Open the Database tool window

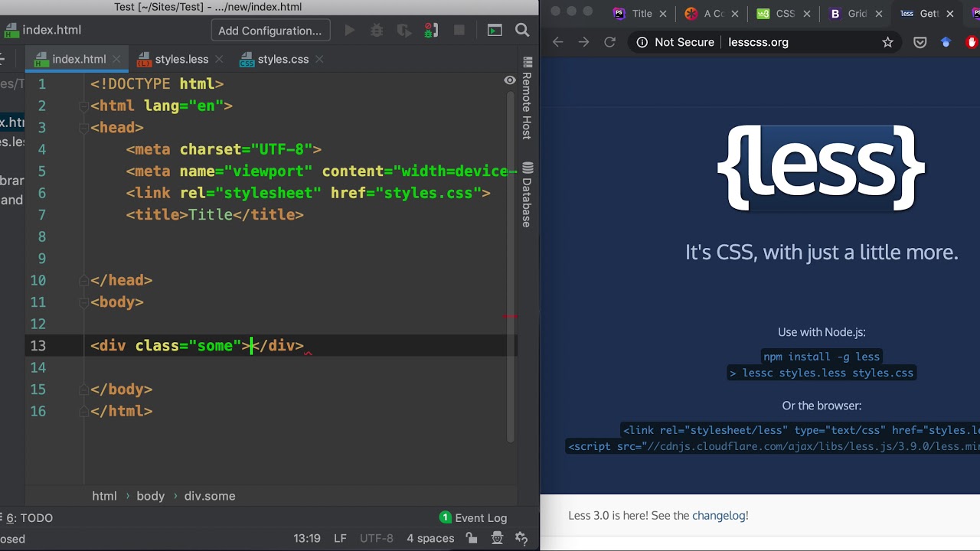point(528,194)
